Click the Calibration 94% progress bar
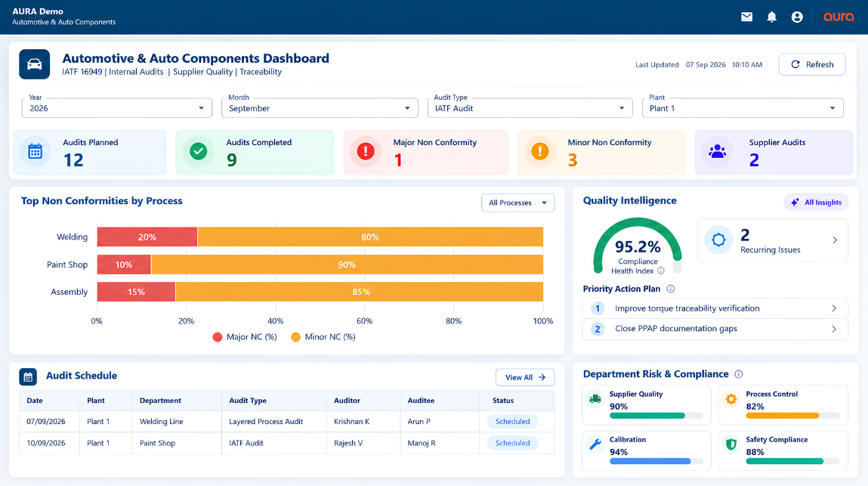868x486 pixels. (x=656, y=461)
